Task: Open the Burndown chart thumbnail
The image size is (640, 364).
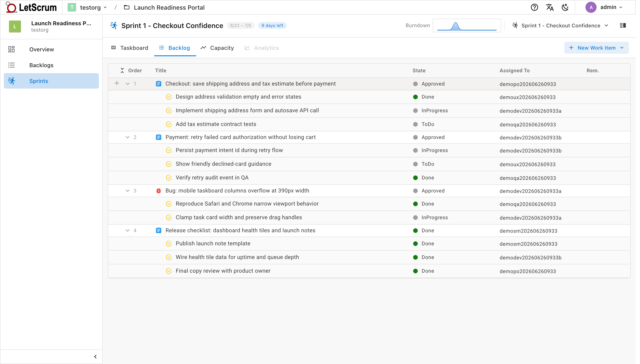Action: click(x=467, y=25)
